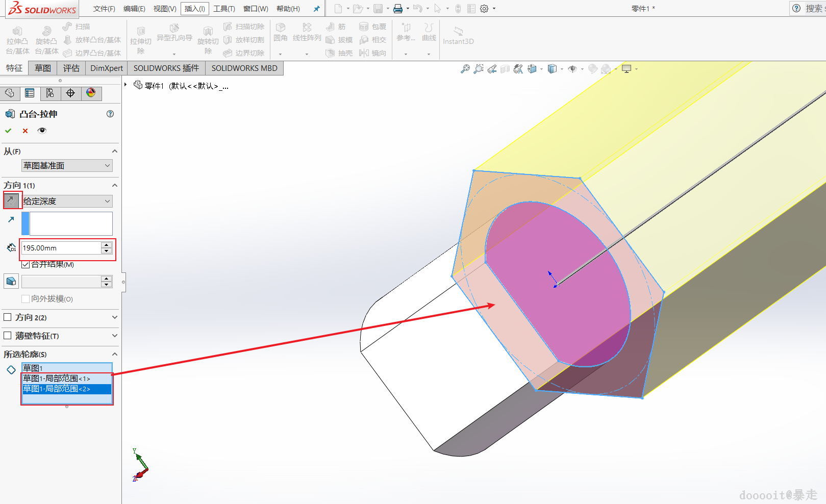Toggle the detailed preview eye icon

[x=42, y=131]
